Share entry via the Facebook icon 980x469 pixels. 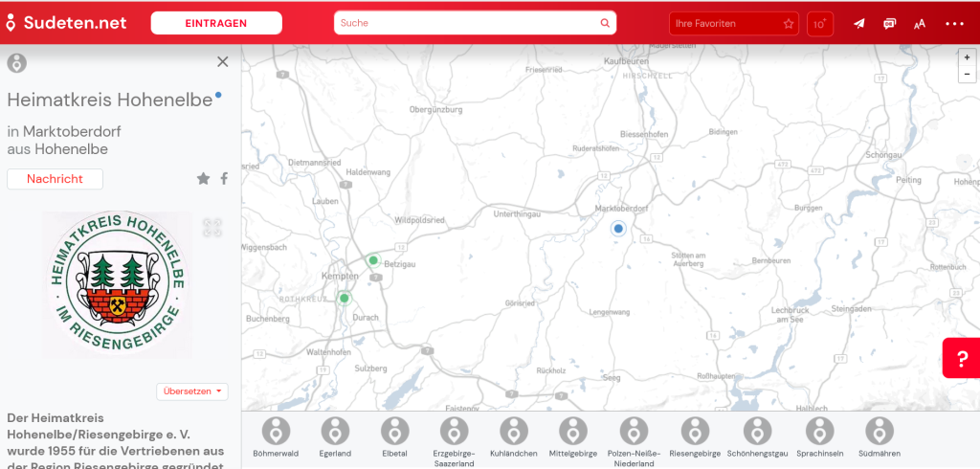coord(224,179)
